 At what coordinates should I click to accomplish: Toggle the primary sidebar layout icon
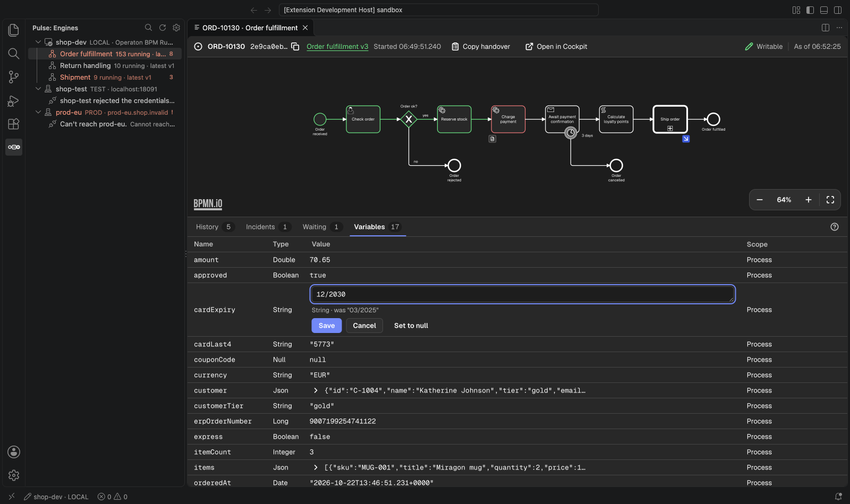pos(810,10)
